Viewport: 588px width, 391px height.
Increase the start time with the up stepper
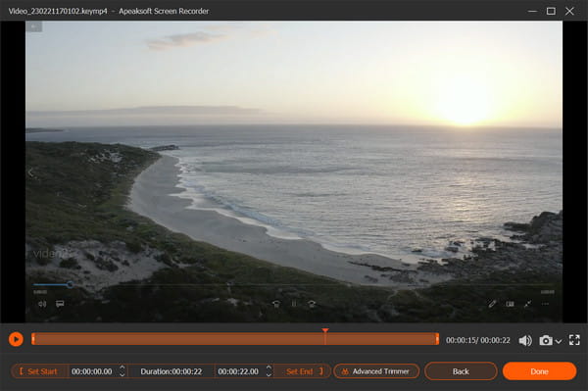pos(122,367)
